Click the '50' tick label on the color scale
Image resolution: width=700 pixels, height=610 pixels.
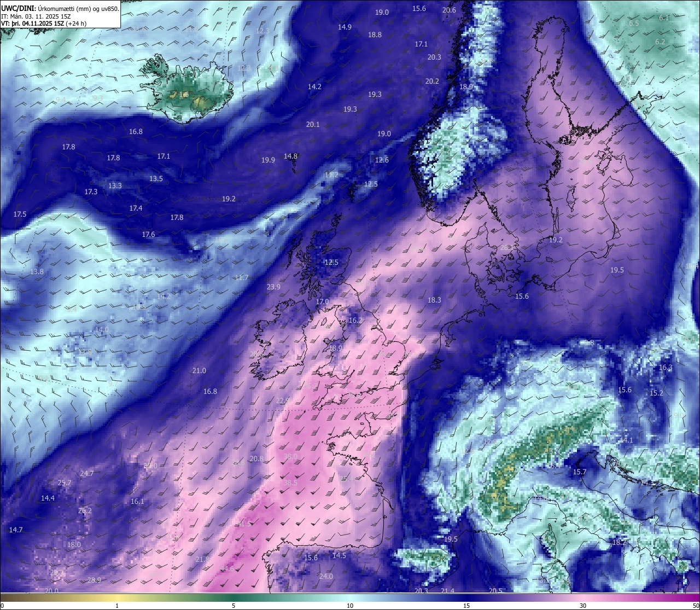point(696,606)
